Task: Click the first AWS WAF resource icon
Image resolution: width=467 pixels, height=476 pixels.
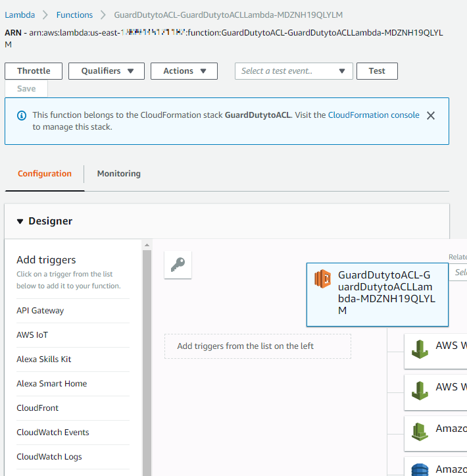Action: [420, 350]
